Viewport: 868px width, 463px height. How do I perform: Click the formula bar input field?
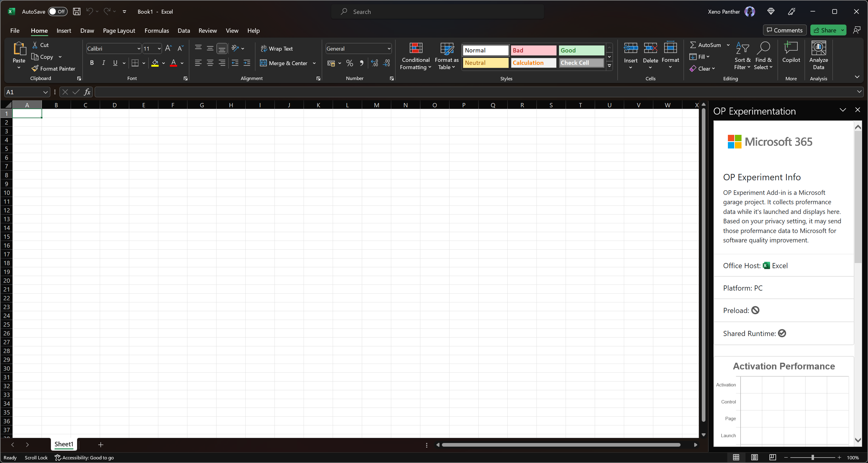(475, 92)
